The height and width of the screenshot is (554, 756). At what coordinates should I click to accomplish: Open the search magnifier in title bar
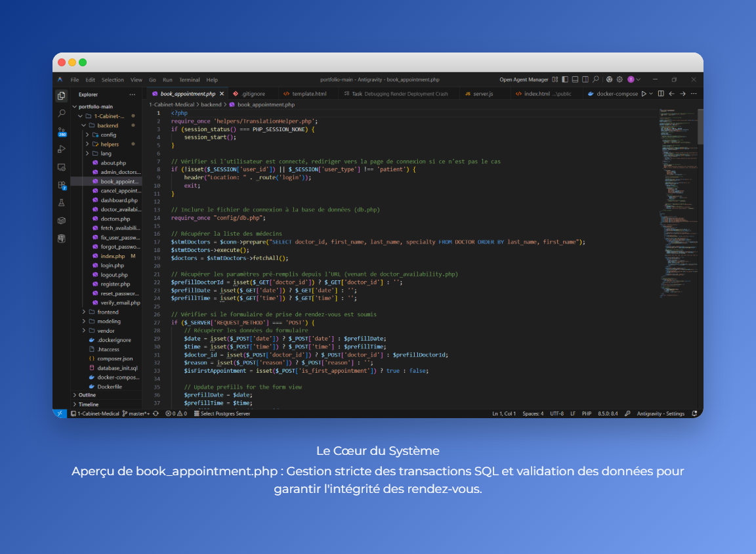[x=596, y=79]
